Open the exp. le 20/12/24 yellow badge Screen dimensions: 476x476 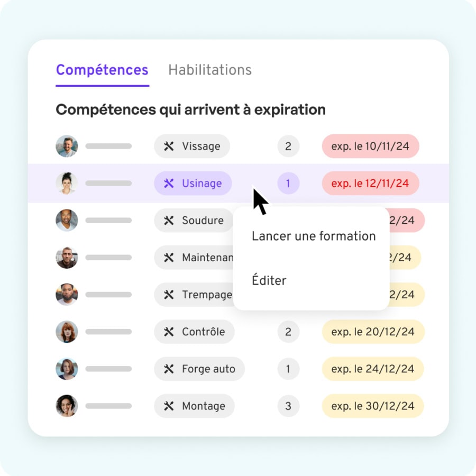coord(373,332)
